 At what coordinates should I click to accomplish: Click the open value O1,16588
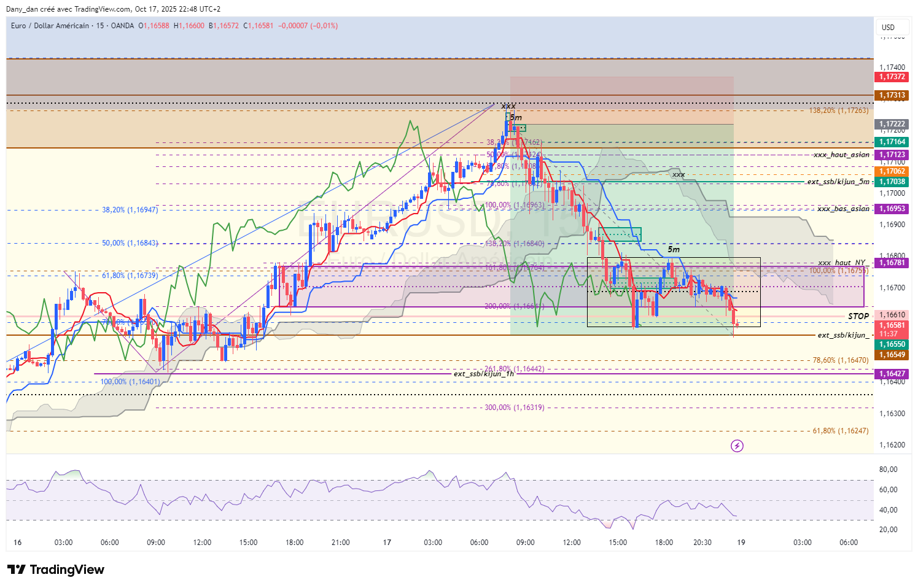click(x=154, y=26)
